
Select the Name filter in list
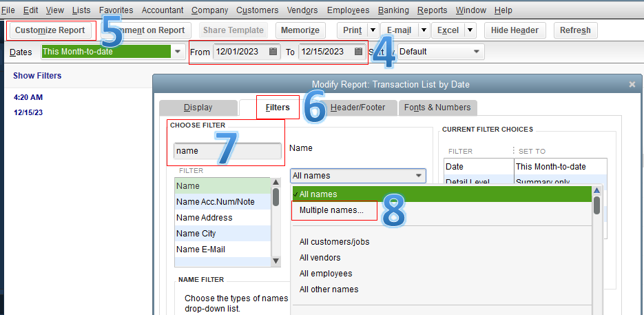(222, 186)
